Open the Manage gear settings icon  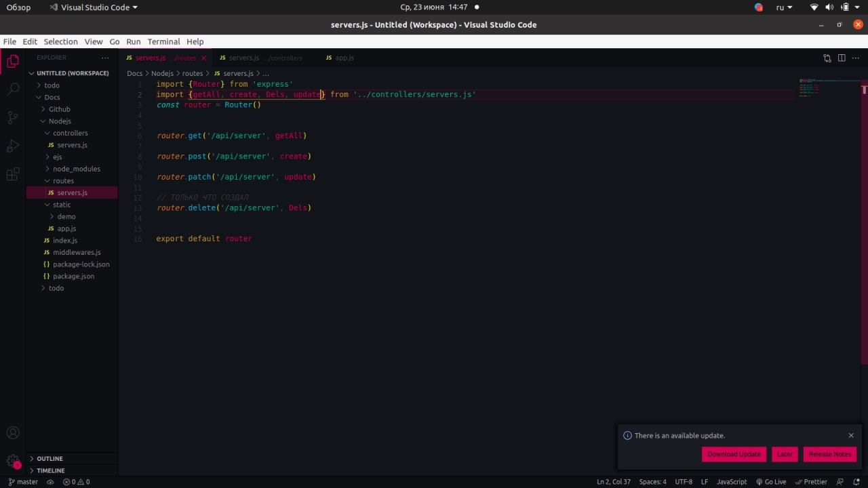tap(13, 461)
